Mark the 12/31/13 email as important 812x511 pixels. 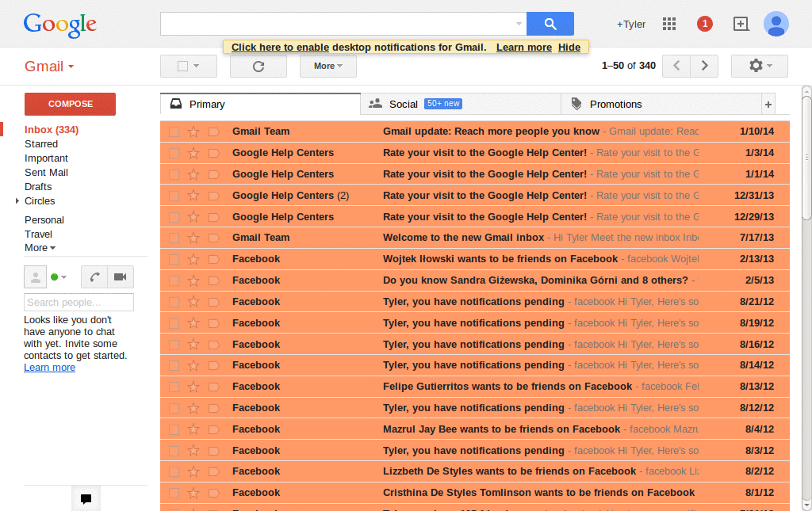coord(213,196)
